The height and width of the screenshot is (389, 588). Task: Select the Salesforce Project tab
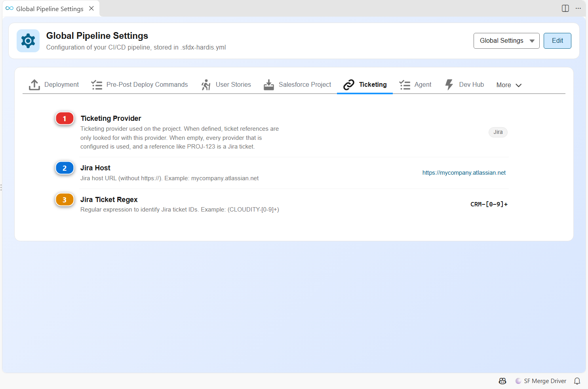click(x=297, y=85)
